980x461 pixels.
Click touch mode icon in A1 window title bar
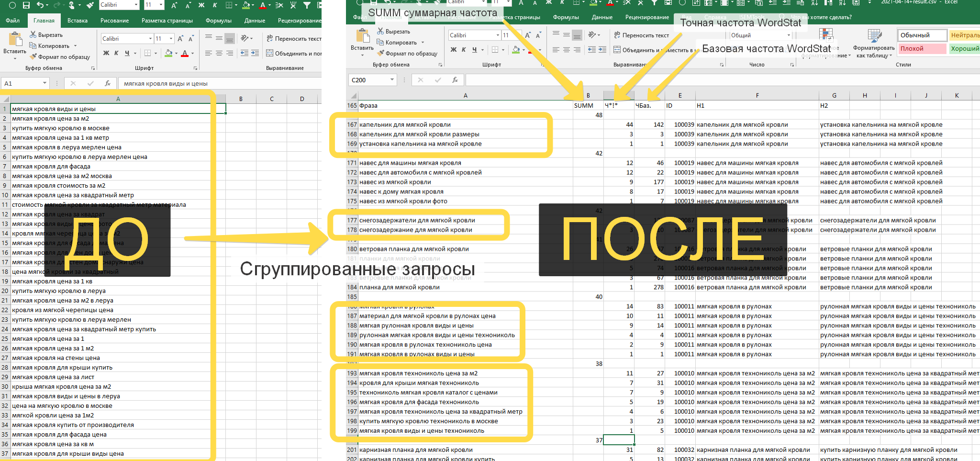[x=71, y=5]
